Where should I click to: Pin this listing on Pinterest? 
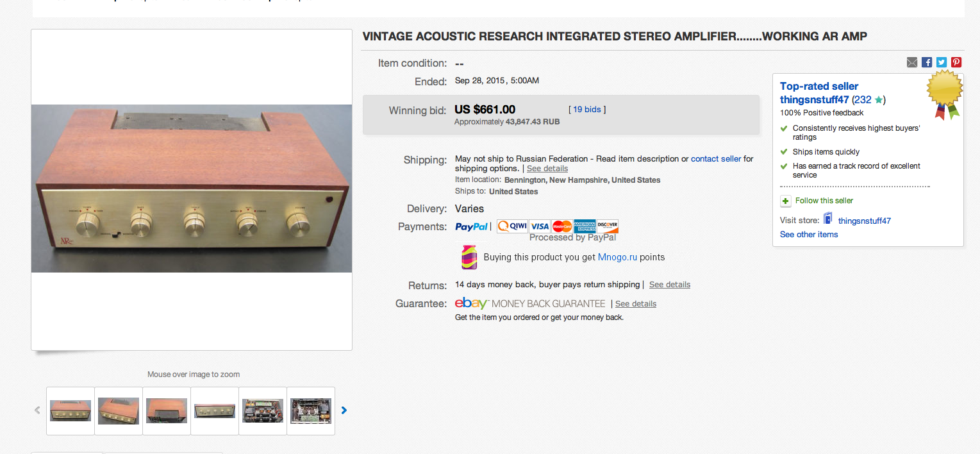(956, 62)
